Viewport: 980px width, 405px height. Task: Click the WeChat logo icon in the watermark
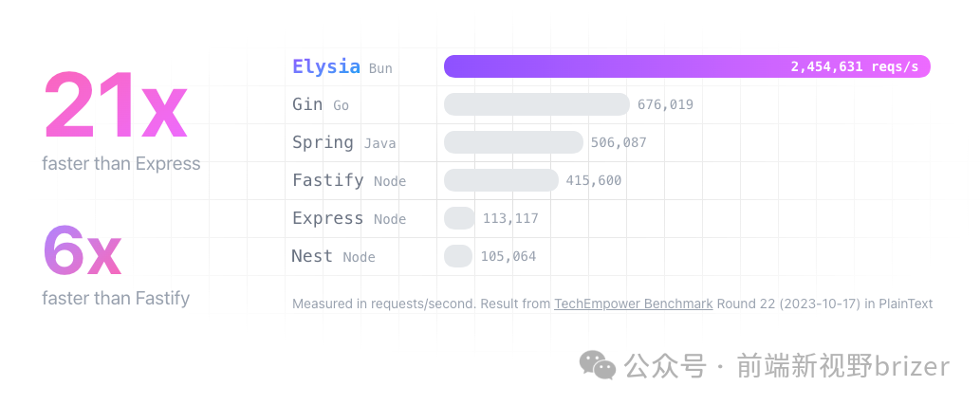pyautogui.click(x=598, y=365)
